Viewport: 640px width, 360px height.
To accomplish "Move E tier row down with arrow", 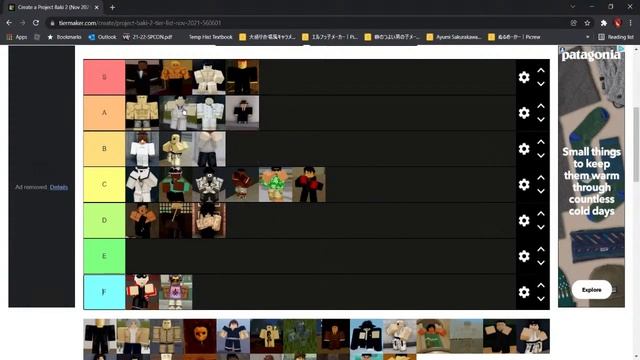I will tap(541, 263).
